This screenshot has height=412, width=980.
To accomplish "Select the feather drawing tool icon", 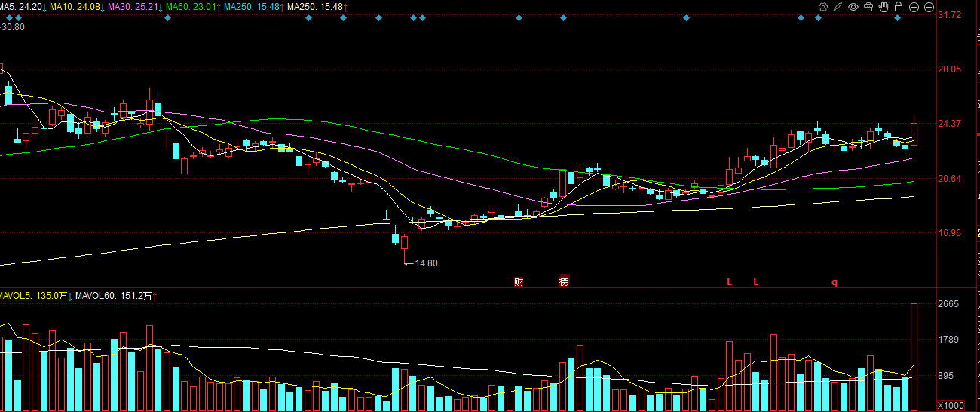I will pos(838,7).
